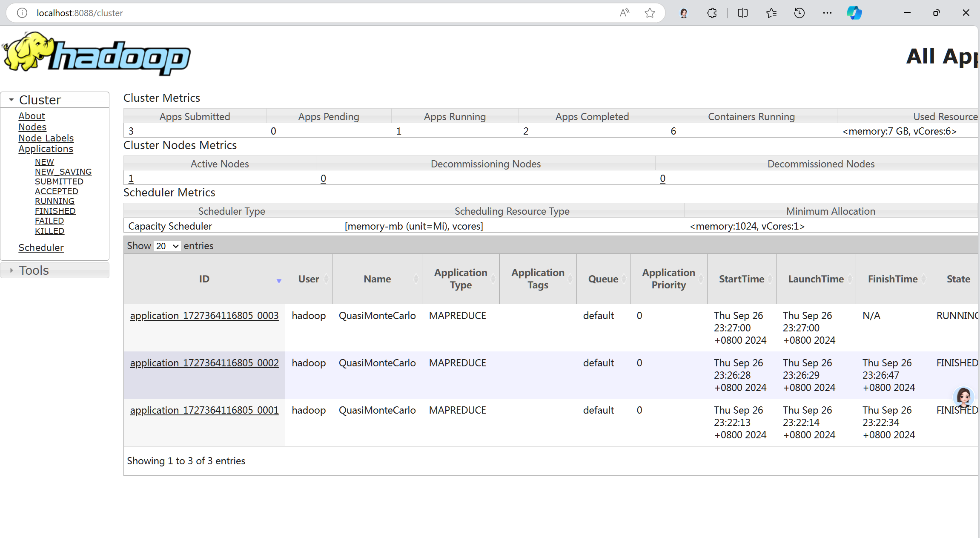Go to Node Labels page
Screen dimensions: 980x538
coord(46,138)
